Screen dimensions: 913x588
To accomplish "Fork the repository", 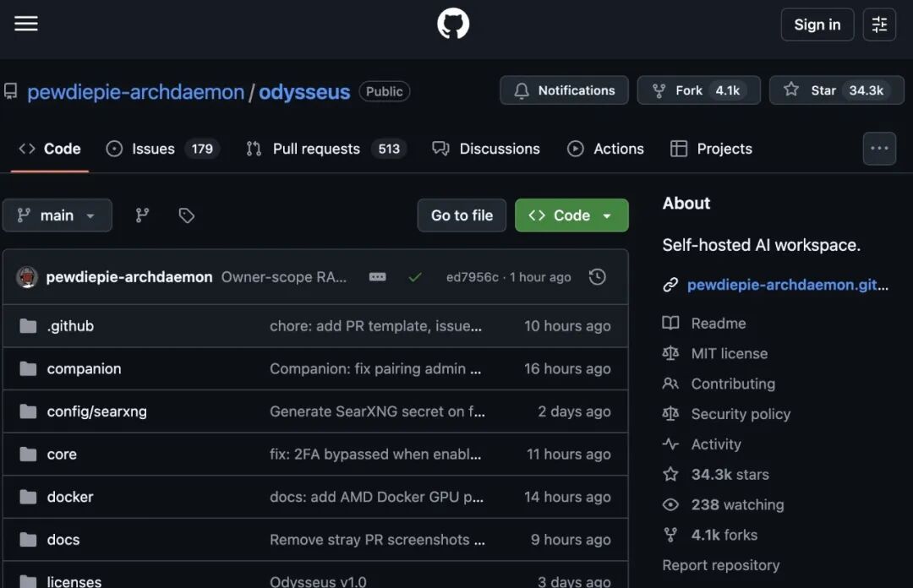I will (x=699, y=90).
